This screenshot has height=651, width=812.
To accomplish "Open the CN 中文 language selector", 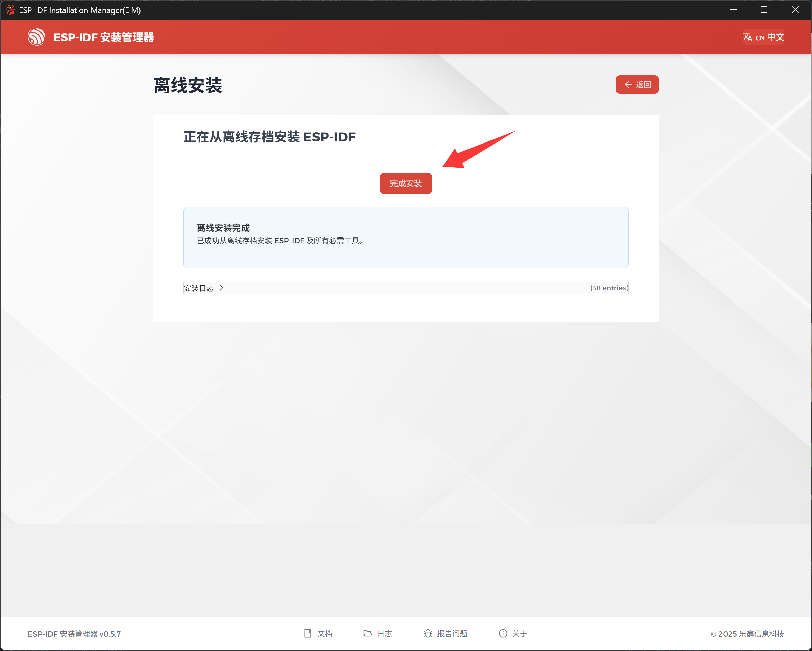I will coord(763,37).
